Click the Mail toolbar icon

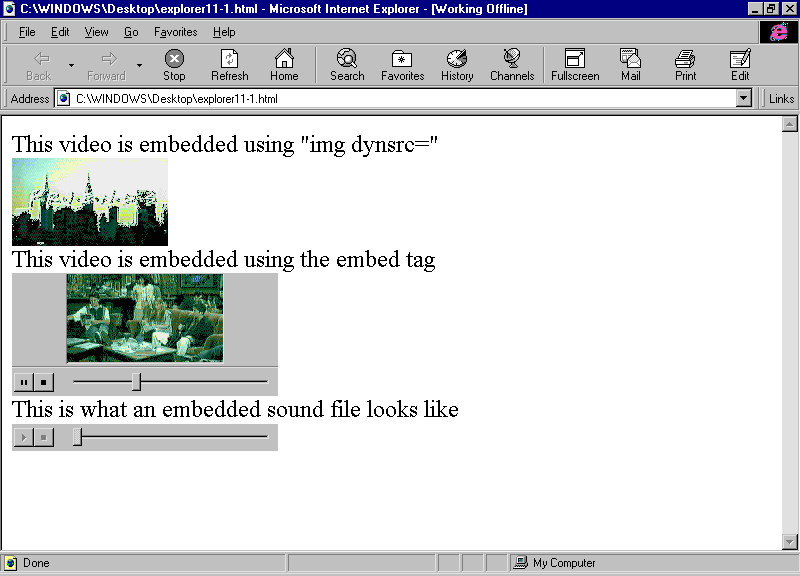coord(630,64)
